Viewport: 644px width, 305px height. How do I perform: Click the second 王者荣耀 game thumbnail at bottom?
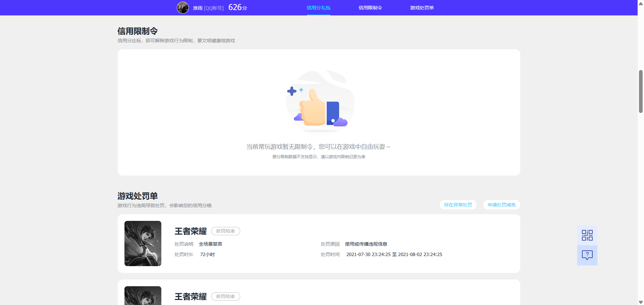(x=143, y=296)
